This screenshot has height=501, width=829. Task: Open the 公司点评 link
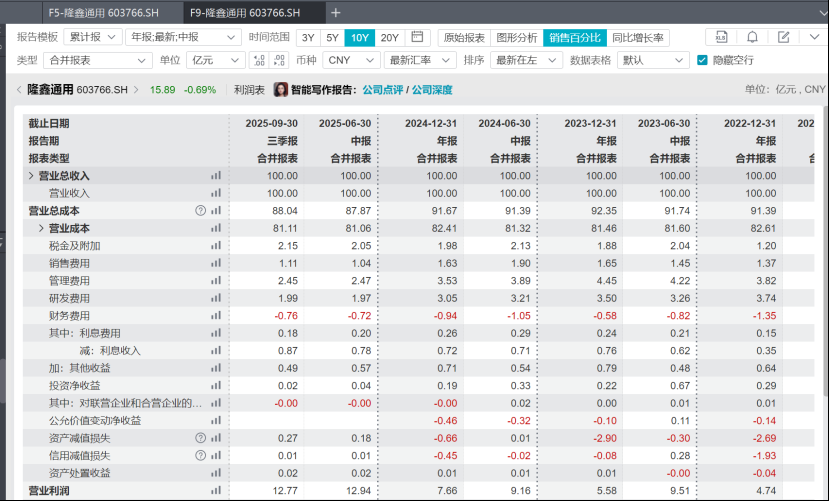point(382,90)
